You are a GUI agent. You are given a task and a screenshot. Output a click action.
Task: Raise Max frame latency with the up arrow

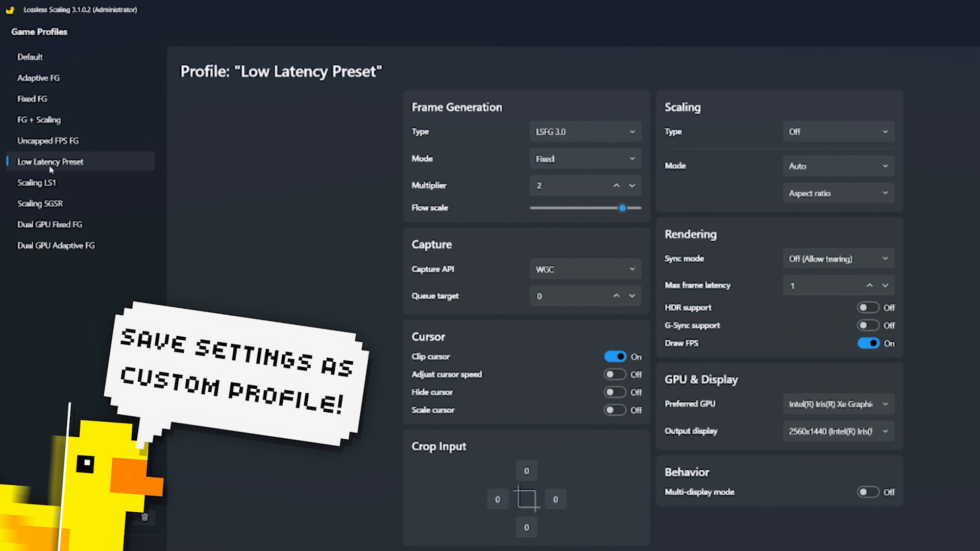pyautogui.click(x=869, y=285)
